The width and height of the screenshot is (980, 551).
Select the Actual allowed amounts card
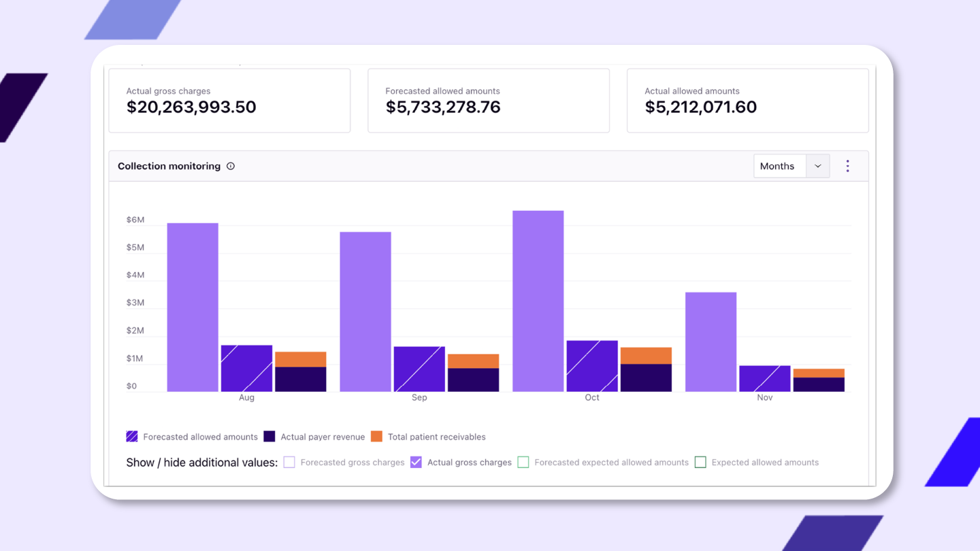747,101
